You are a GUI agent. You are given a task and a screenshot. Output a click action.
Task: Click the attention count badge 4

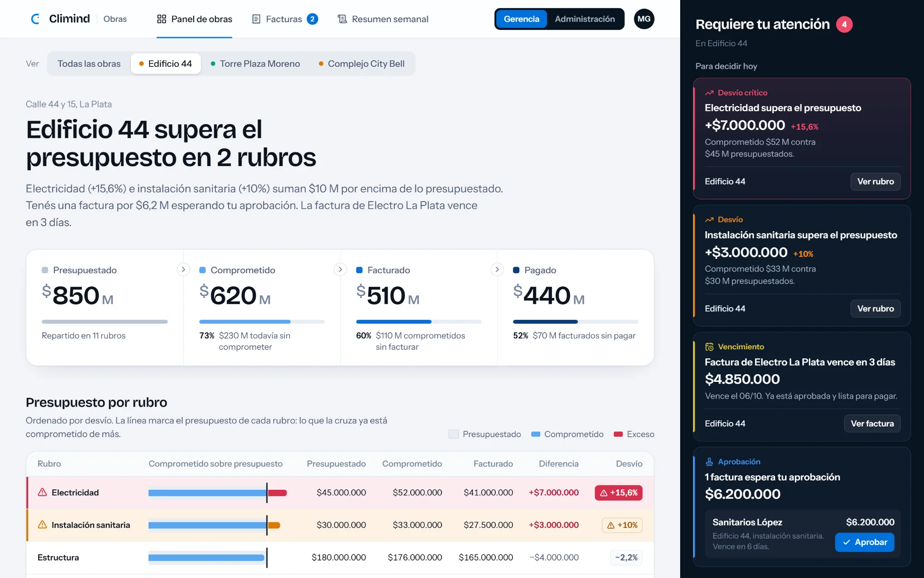844,24
